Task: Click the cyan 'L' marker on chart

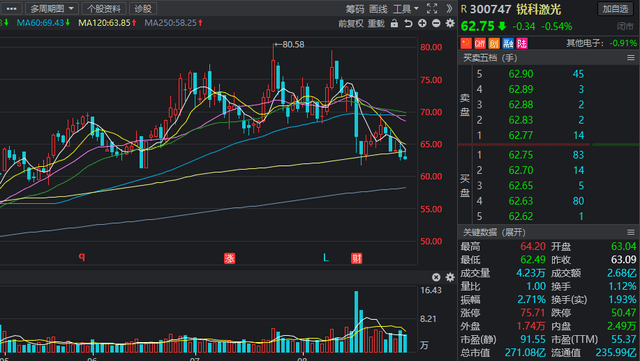Action: [x=326, y=258]
